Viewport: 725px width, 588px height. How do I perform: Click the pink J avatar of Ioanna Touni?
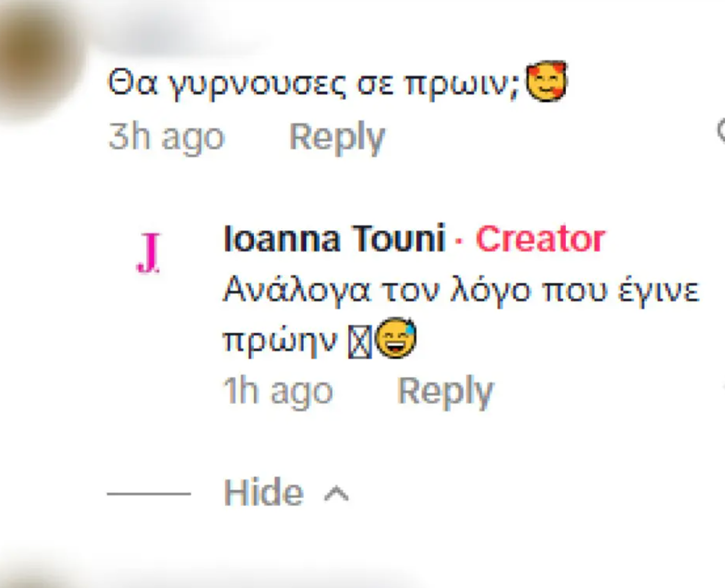pos(149,253)
